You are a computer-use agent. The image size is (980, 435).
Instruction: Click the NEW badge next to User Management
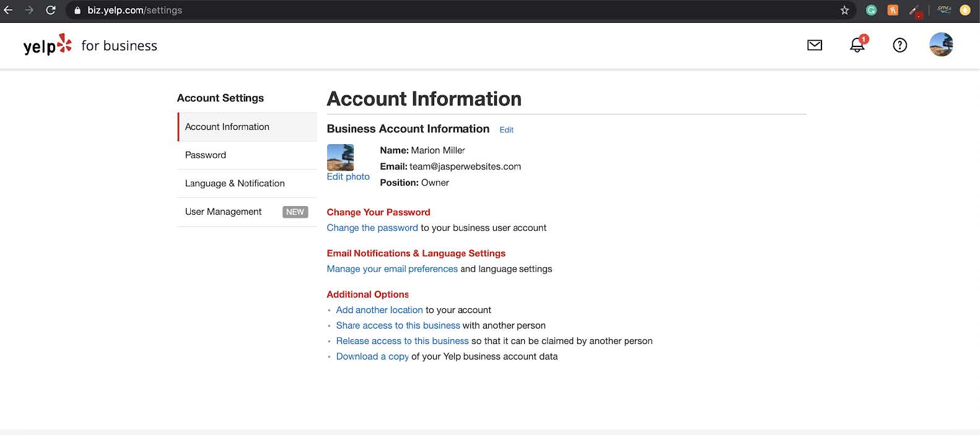coord(295,212)
